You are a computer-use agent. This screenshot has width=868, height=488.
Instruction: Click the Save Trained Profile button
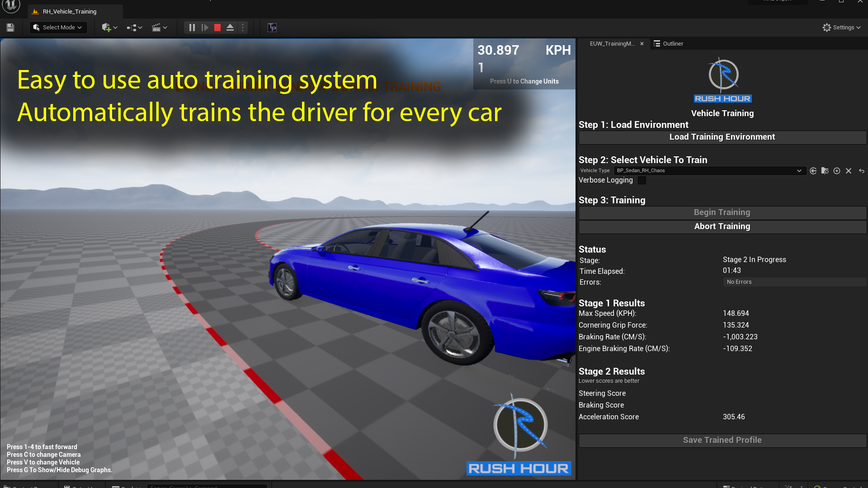coord(722,440)
